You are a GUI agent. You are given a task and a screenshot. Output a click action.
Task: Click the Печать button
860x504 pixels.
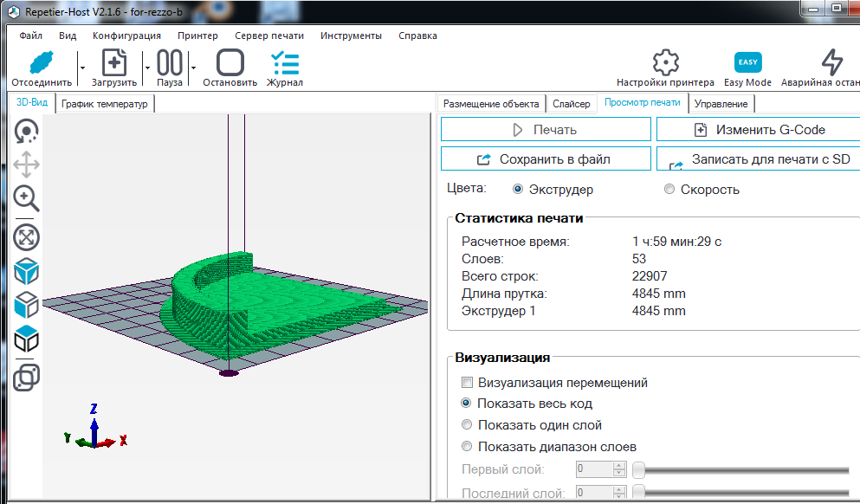click(546, 130)
